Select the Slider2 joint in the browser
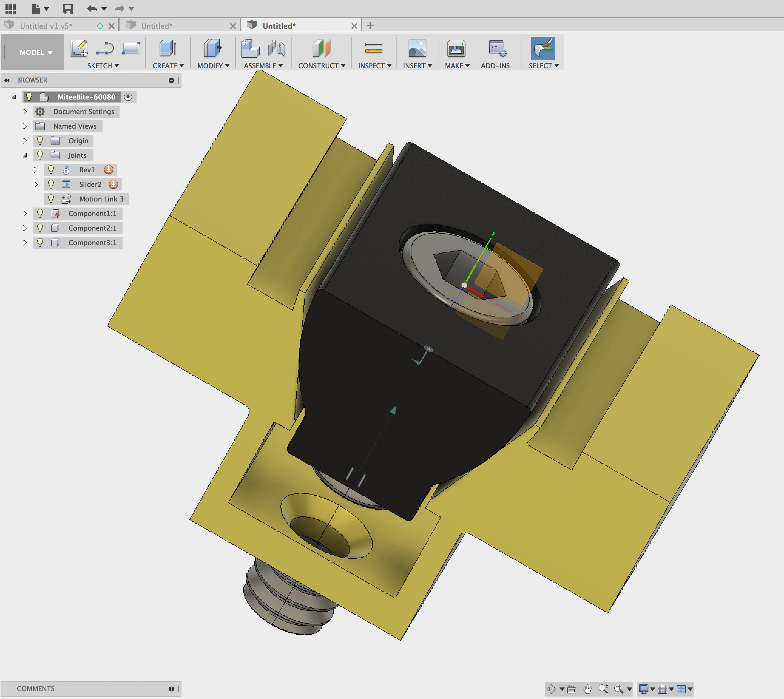784x699 pixels. 90,184
